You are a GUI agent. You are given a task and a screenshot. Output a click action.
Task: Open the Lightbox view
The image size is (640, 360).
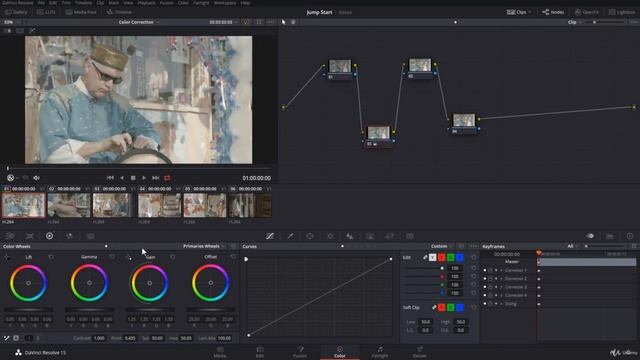click(622, 12)
